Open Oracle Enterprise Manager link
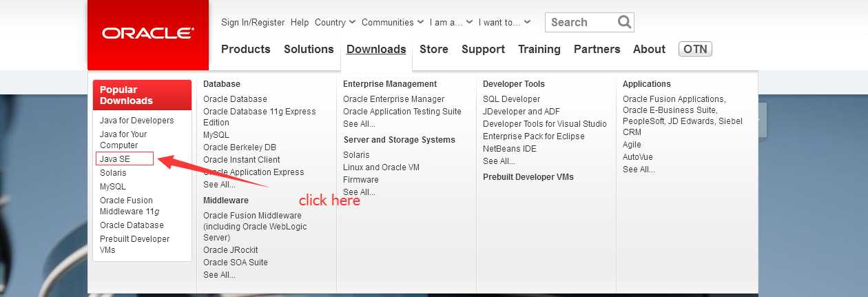868x297 pixels. point(394,99)
